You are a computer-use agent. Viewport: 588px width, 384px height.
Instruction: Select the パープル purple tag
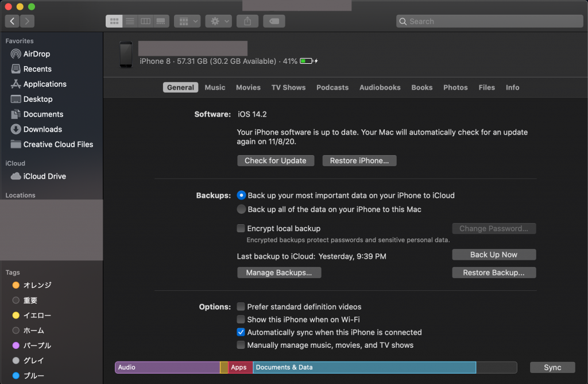[x=32, y=345]
